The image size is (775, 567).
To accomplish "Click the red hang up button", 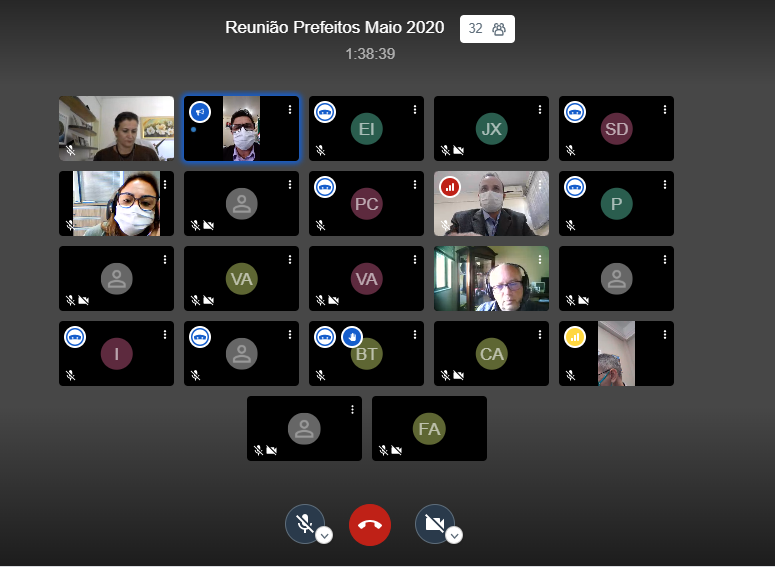I will point(370,524).
